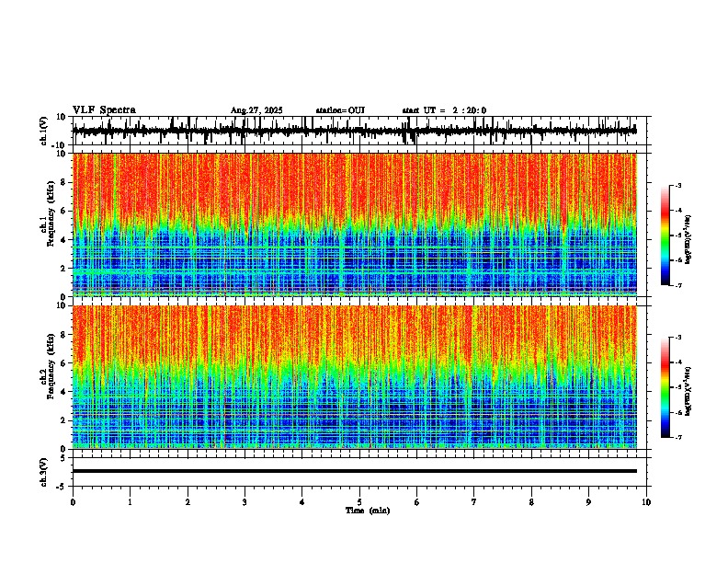Click the flat black ch.3 voltage trace
The height and width of the screenshot is (563, 728).
click(x=355, y=471)
